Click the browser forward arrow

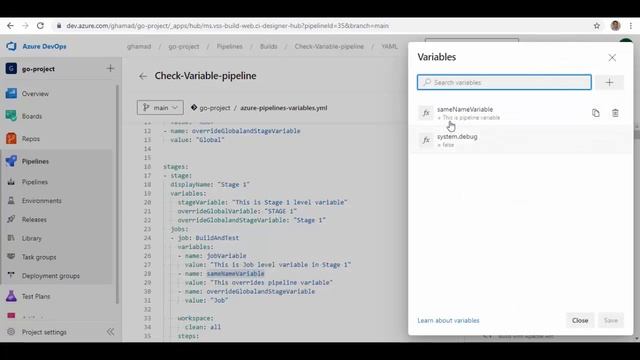pos(25,26)
